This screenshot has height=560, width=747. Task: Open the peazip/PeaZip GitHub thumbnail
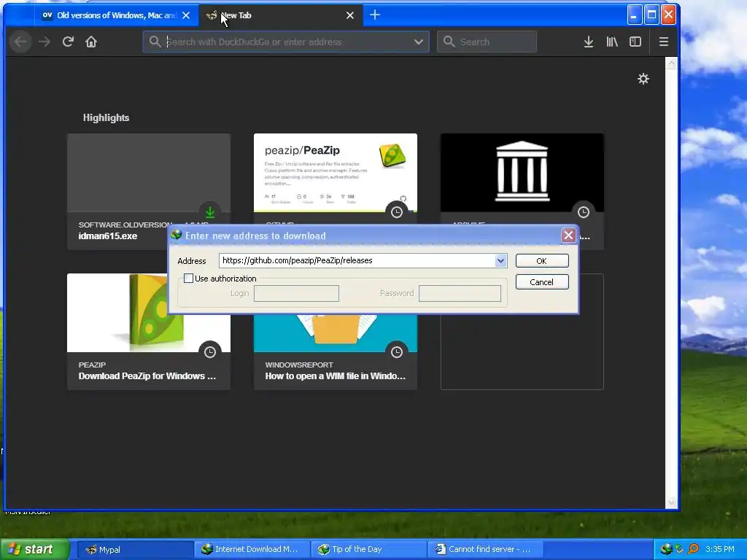pyautogui.click(x=336, y=173)
